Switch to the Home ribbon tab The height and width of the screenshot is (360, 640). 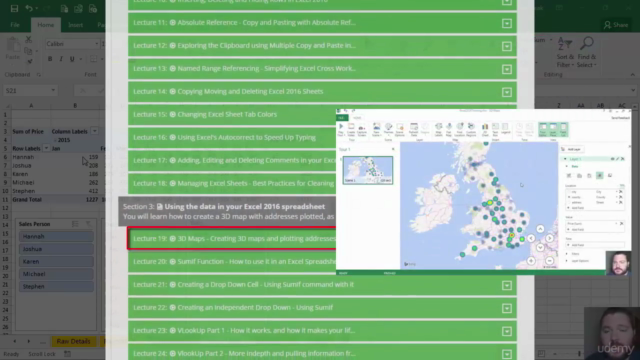point(46,25)
